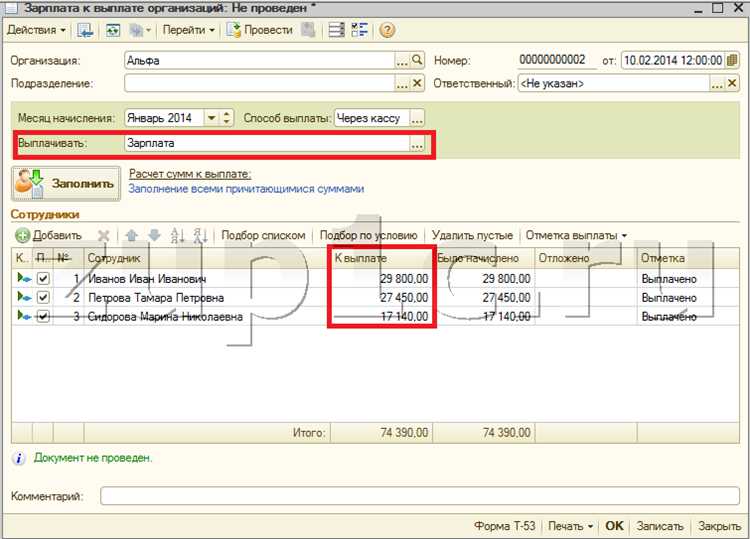Open Выплачивать selection ellipsis
Viewport: 750px width, 539px height.
tap(417, 143)
